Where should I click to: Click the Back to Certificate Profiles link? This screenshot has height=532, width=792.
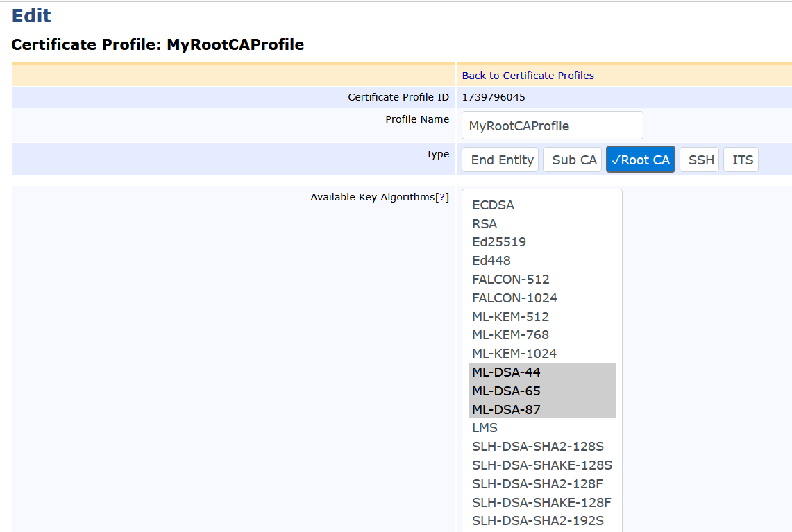[527, 75]
